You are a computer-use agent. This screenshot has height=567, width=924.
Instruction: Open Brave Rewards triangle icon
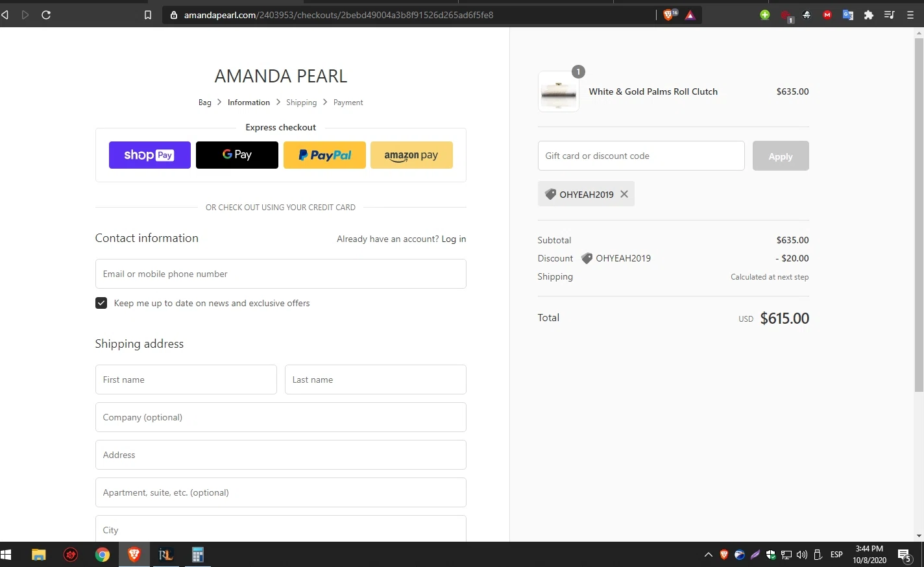690,15
